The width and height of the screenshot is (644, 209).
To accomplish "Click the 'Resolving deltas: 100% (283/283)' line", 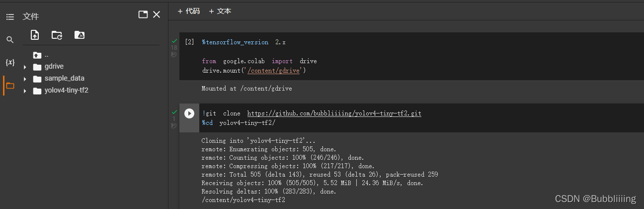I will [x=269, y=192].
